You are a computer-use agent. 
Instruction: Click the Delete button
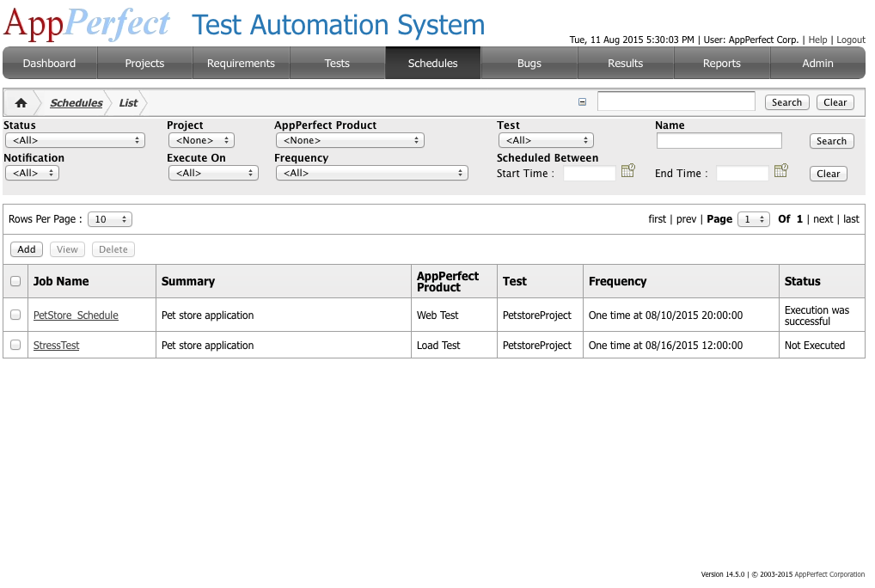pos(113,249)
